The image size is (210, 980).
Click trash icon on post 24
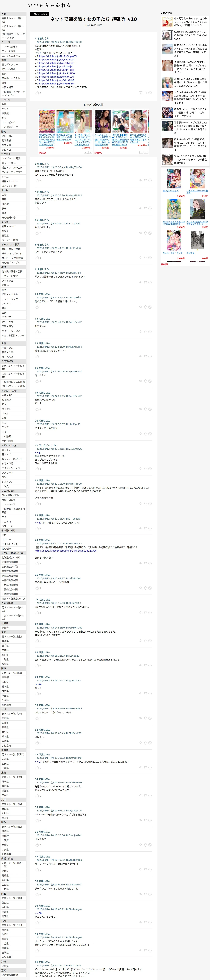click(x=145, y=564)
